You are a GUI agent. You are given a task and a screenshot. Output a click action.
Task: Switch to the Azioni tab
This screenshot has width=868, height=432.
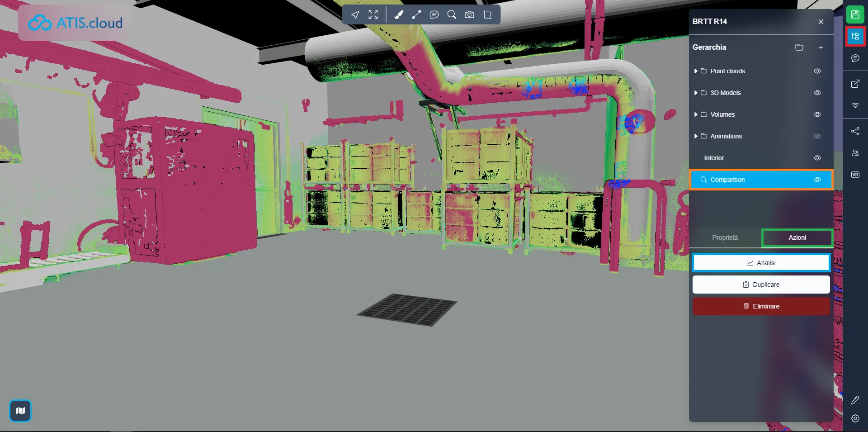[797, 238]
